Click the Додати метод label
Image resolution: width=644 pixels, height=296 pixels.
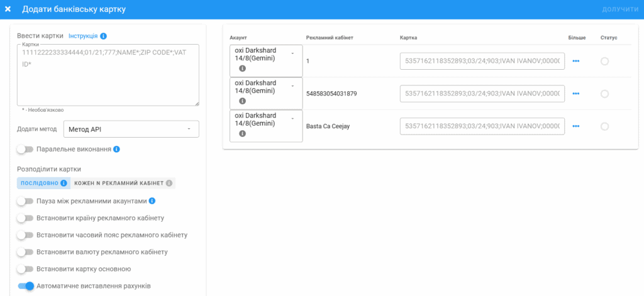pyautogui.click(x=37, y=129)
